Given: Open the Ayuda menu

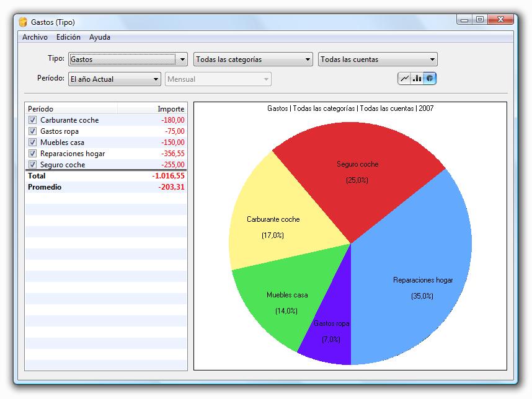Looking at the screenshot, I should [100, 37].
